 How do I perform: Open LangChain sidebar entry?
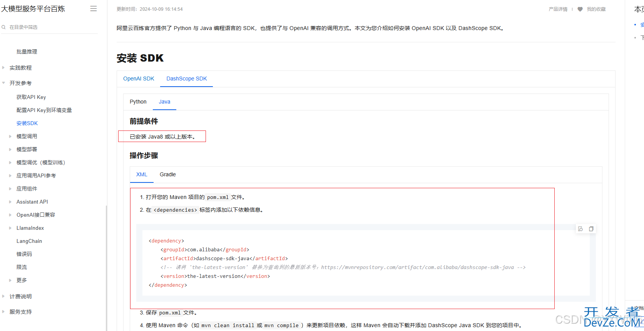pyautogui.click(x=29, y=241)
